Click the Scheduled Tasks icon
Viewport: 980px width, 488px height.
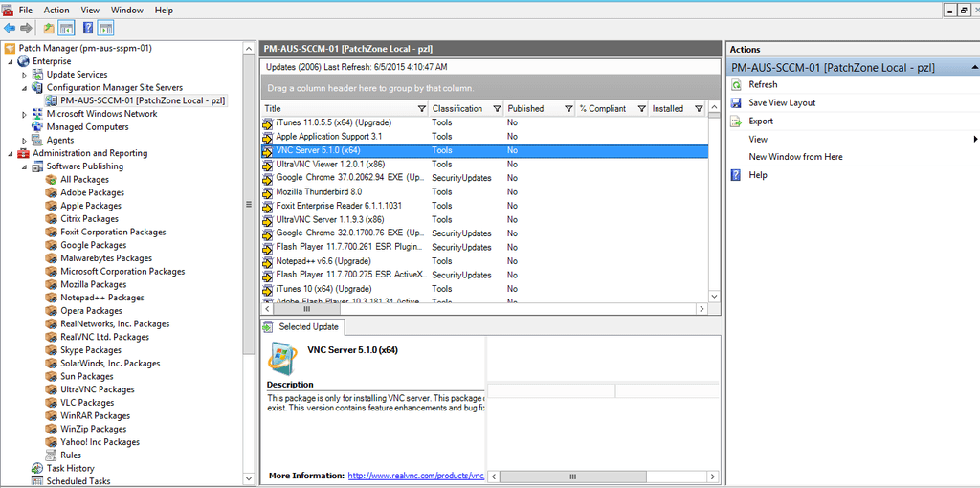[37, 481]
